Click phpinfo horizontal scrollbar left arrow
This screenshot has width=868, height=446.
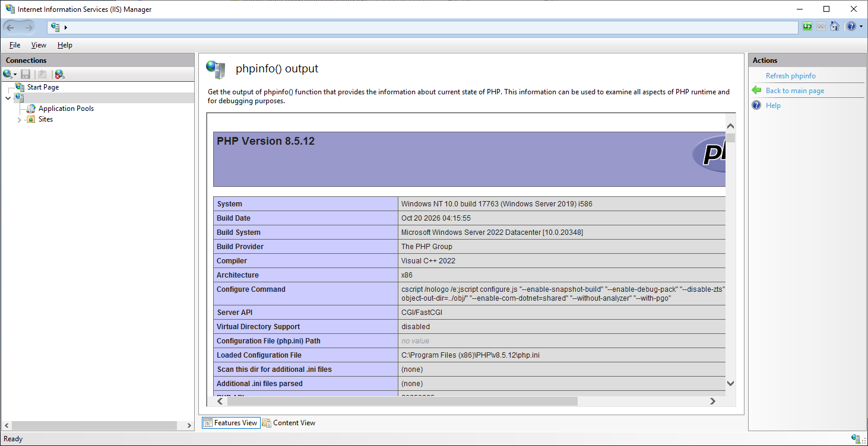[x=220, y=402]
